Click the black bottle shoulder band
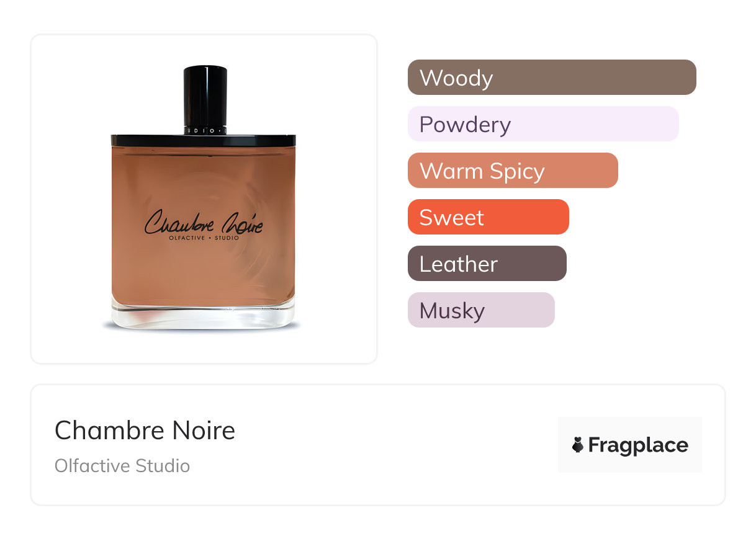The width and height of the screenshot is (756, 536). tap(204, 140)
